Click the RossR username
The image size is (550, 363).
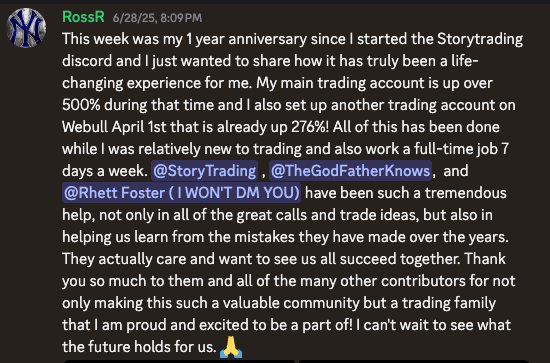click(x=83, y=17)
